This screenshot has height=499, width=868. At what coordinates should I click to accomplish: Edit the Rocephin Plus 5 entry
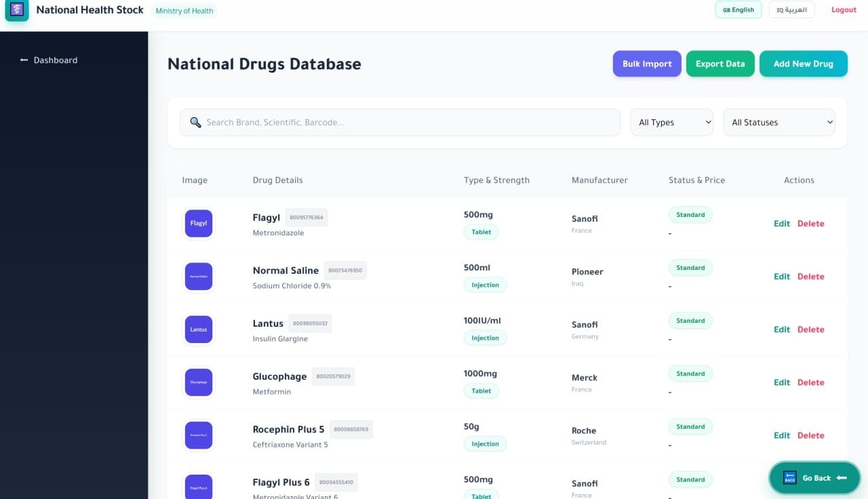[782, 435]
